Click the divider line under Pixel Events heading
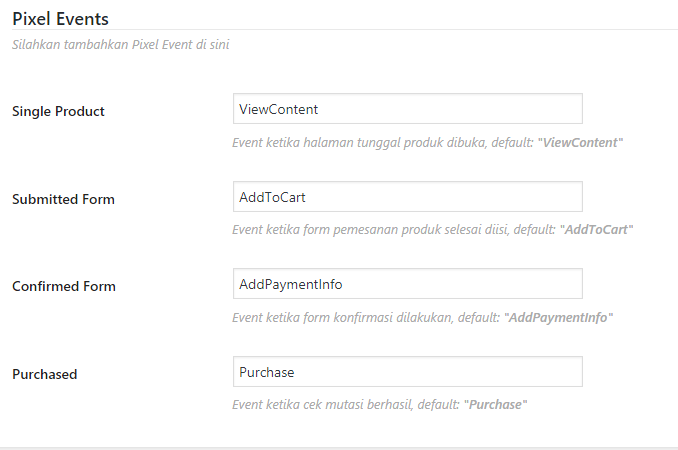Screen dimensions: 678x450 pos(339,30)
